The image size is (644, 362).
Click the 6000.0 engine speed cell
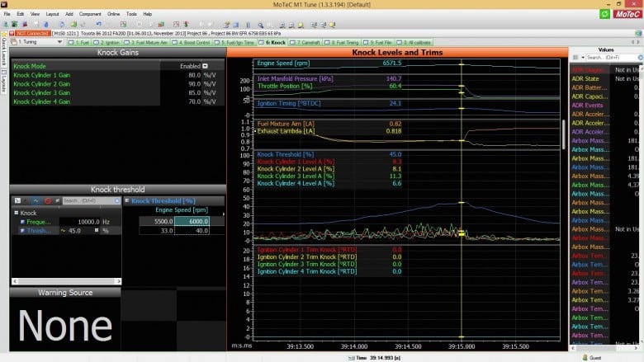click(192, 221)
